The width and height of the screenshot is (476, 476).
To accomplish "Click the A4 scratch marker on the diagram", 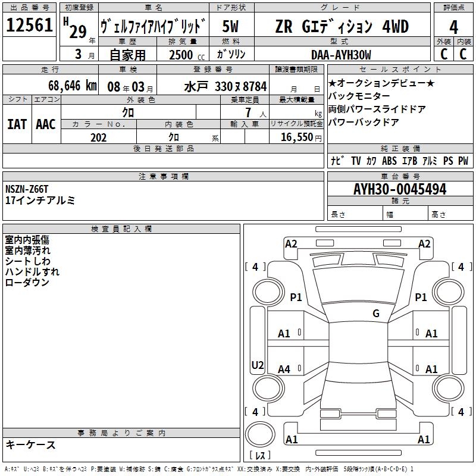I will point(284,369).
